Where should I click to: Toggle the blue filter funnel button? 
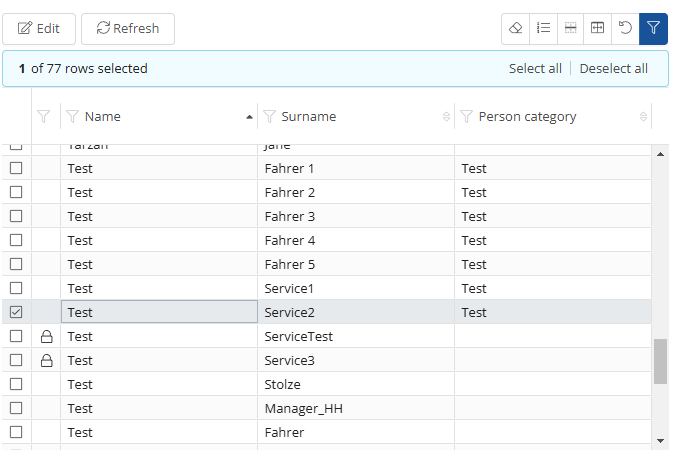[653, 28]
